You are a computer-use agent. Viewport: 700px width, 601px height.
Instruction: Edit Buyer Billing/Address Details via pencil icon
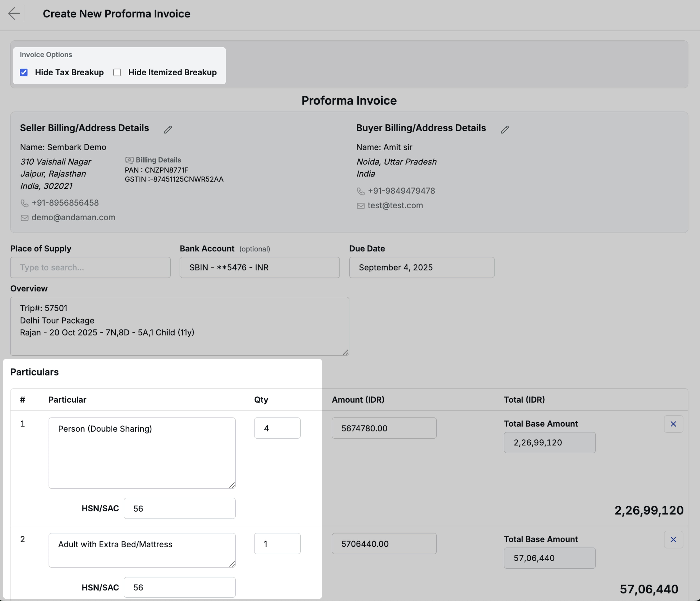pyautogui.click(x=505, y=130)
